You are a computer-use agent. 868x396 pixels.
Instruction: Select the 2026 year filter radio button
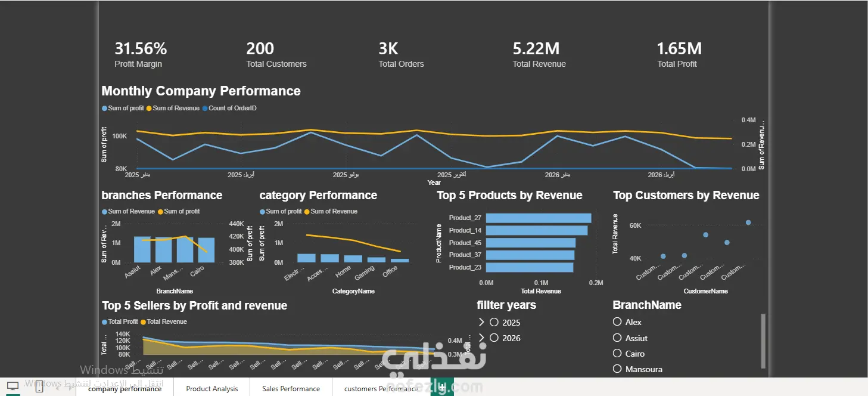click(494, 338)
